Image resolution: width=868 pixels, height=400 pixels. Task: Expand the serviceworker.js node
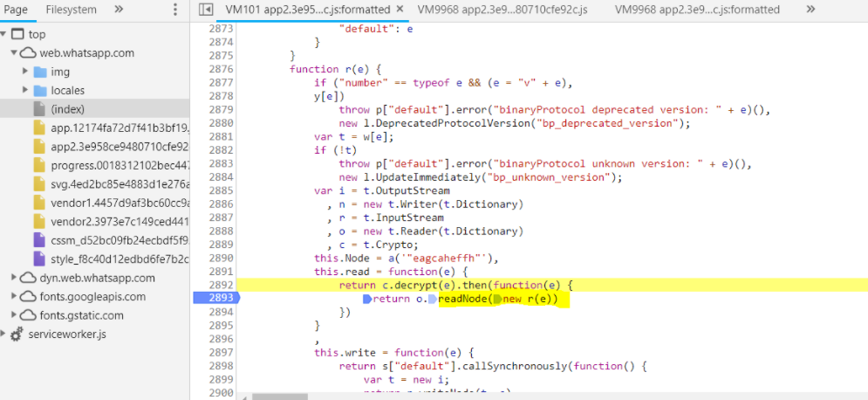click(x=3, y=334)
